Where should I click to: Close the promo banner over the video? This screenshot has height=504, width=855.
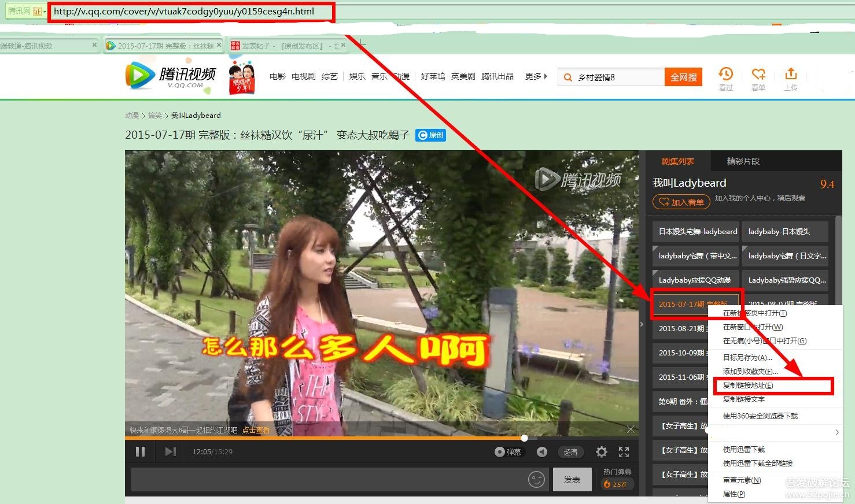(x=631, y=429)
